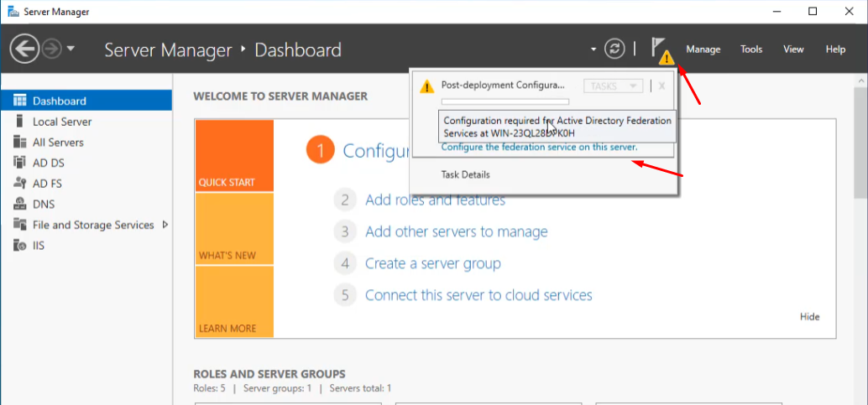
Task: Click the Forward navigation arrow
Action: coord(51,49)
